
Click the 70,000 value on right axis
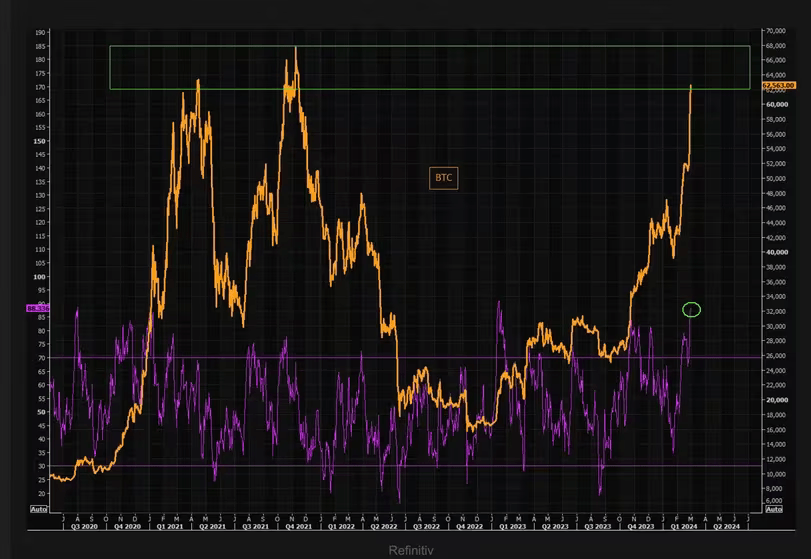tap(775, 31)
